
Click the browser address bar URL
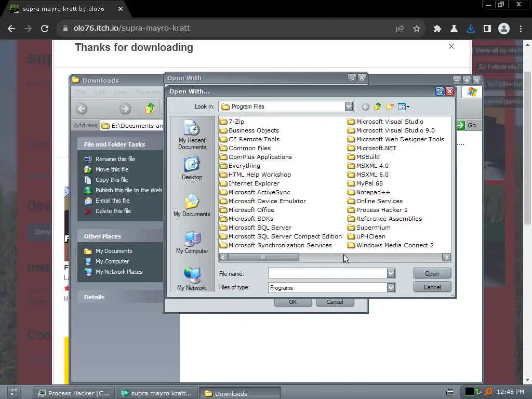coord(132,28)
